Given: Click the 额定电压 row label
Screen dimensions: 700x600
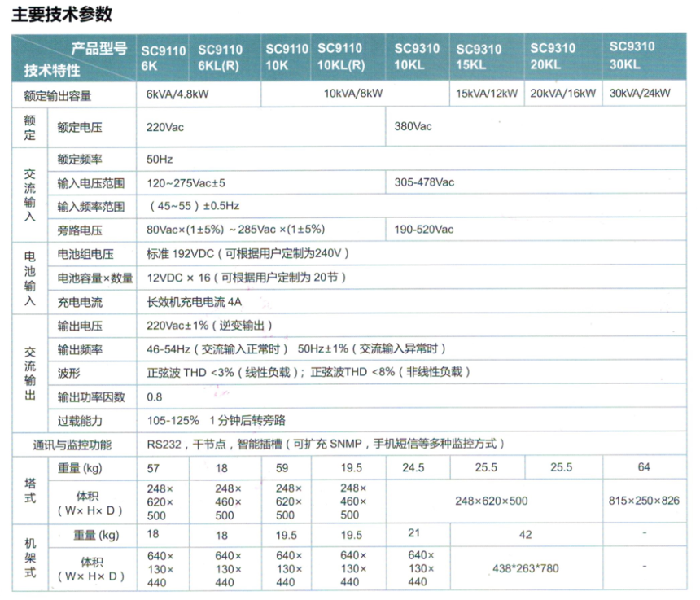Looking at the screenshot, I should point(80,128).
